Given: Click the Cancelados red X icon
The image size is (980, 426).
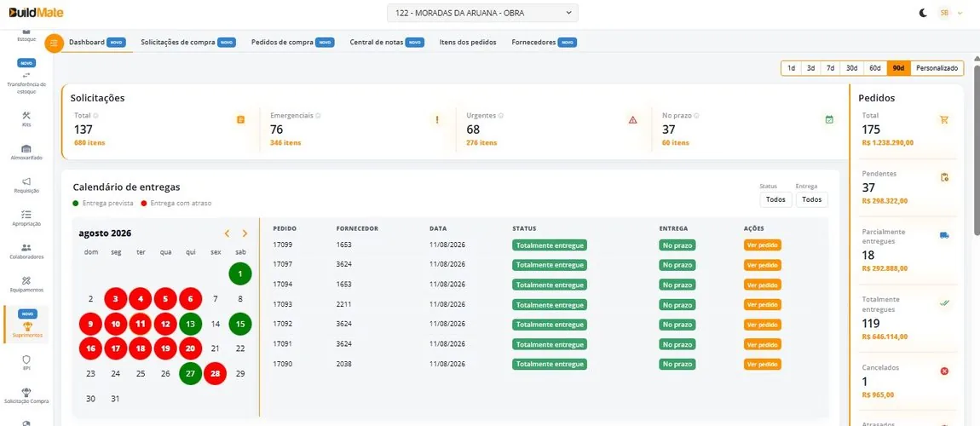Looking at the screenshot, I should (x=944, y=371).
